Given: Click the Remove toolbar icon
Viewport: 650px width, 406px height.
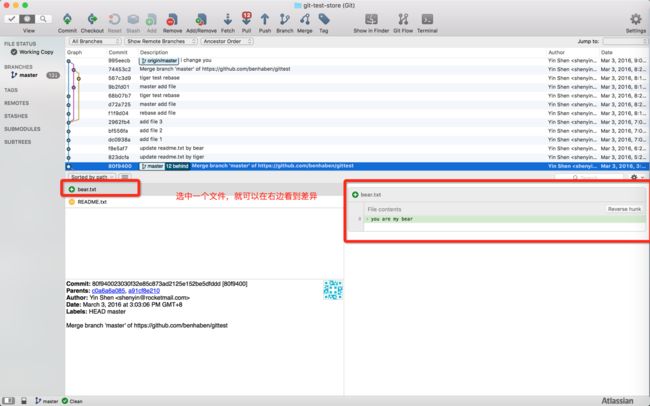Looking at the screenshot, I should coord(172,19).
